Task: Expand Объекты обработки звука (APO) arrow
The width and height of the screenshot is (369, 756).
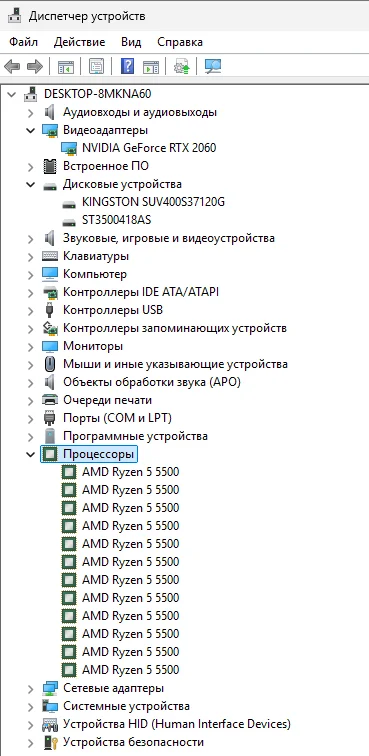Action: [30, 382]
